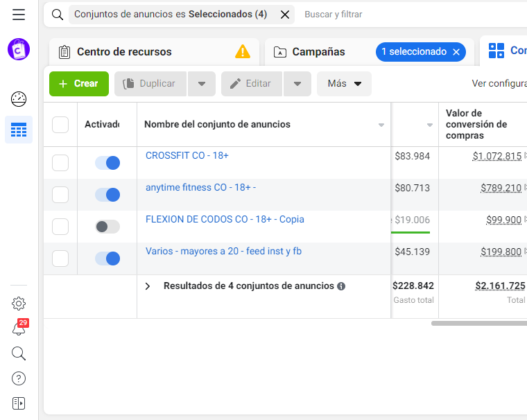Open the spend column sort arrow
Viewport: 527px width, 420px height.
429,125
